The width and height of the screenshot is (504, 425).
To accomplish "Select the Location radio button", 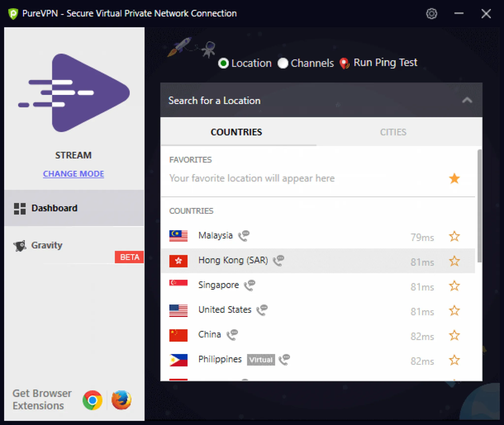I will [x=223, y=63].
